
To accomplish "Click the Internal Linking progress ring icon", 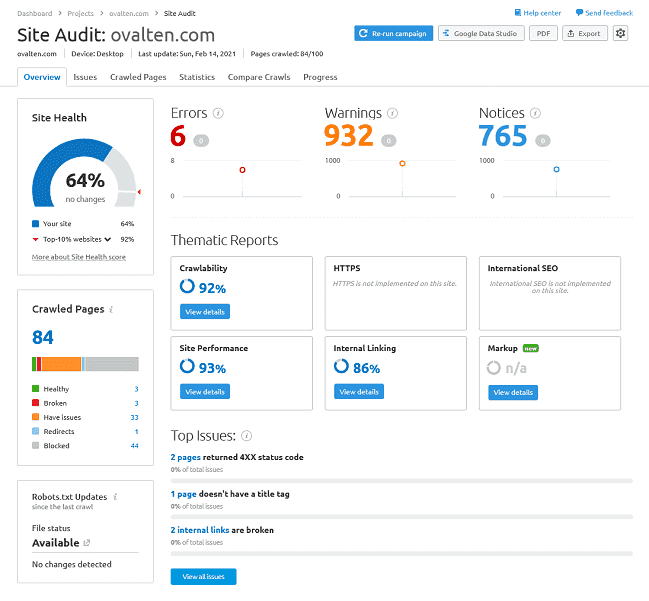I will pyautogui.click(x=341, y=366).
